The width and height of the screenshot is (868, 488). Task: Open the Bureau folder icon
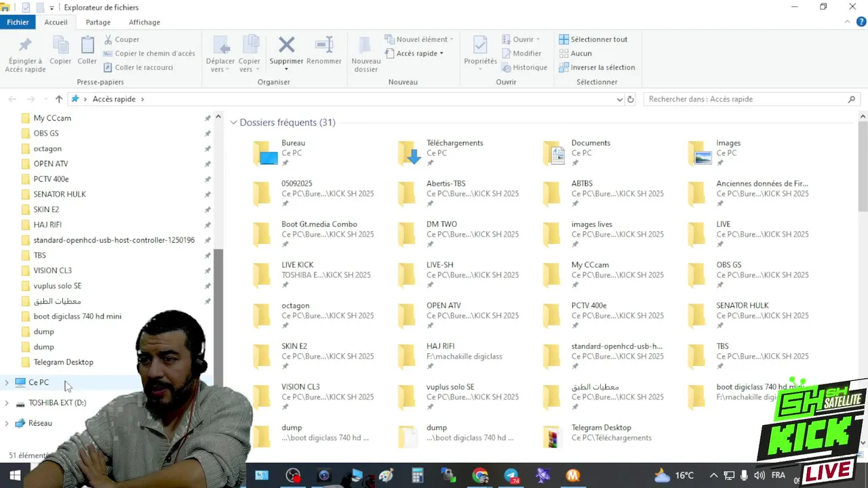pyautogui.click(x=265, y=153)
